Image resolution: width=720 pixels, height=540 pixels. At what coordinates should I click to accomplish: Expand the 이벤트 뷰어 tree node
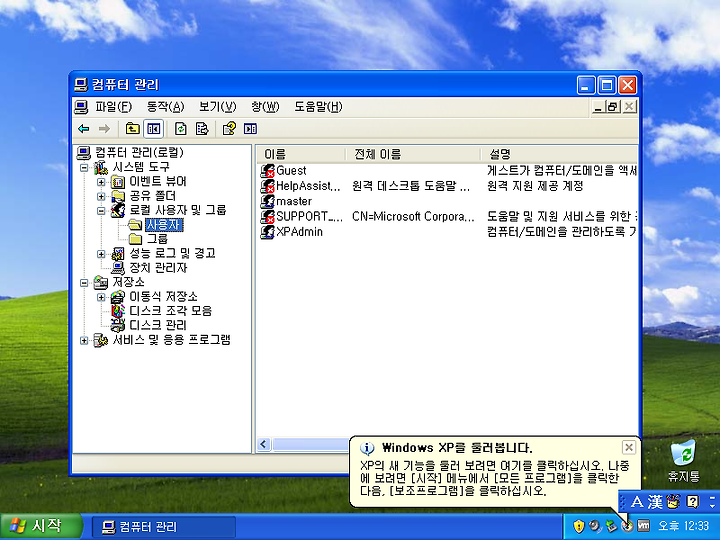tap(101, 182)
